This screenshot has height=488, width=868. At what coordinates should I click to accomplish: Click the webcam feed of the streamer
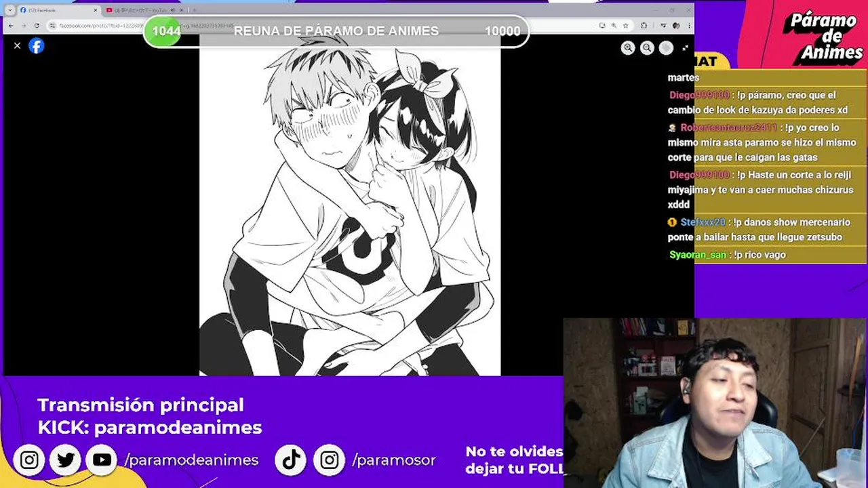[715, 403]
